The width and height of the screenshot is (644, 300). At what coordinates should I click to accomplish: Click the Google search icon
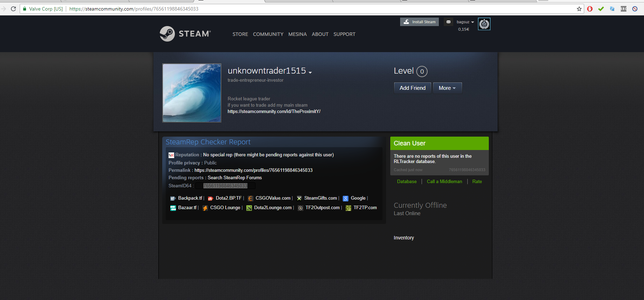coord(346,198)
